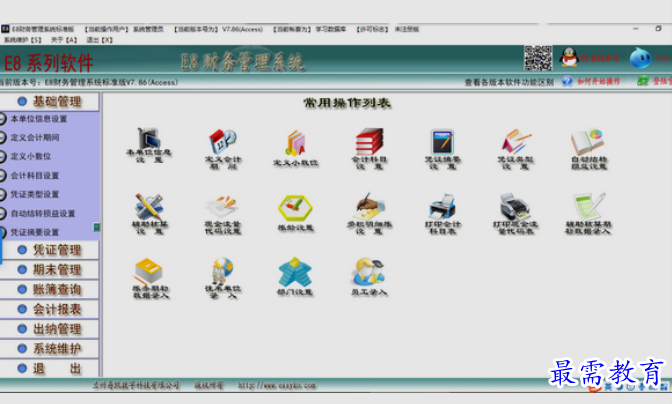Select 定义小数位 in the left sidebar list
This screenshot has height=404, width=672.
pyautogui.click(x=31, y=156)
